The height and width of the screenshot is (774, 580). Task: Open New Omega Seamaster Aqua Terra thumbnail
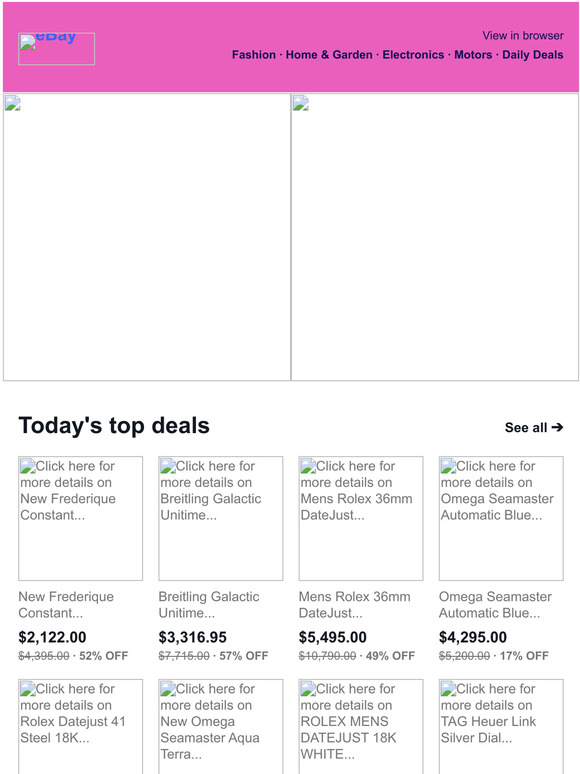[x=221, y=727]
